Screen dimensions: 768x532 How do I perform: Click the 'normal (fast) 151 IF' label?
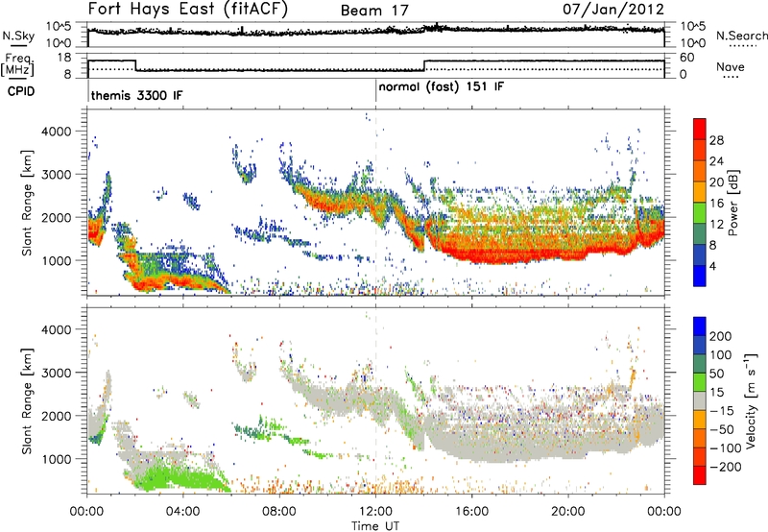click(x=441, y=87)
